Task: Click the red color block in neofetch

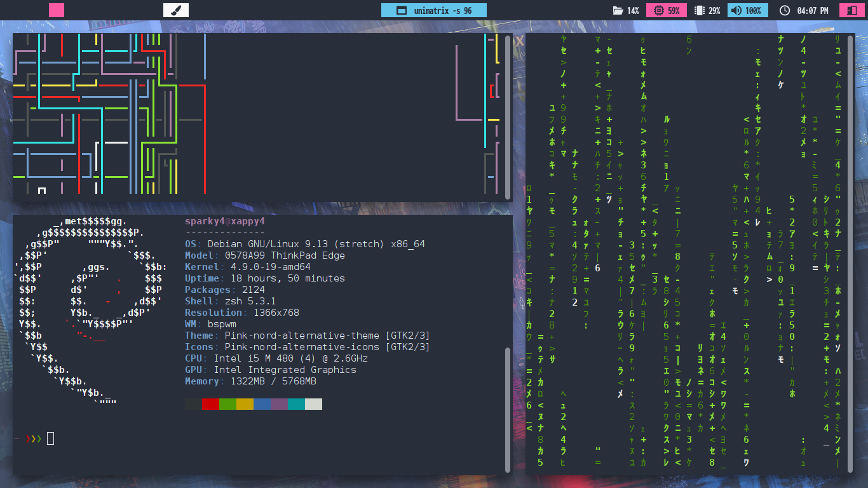Action: [210, 404]
